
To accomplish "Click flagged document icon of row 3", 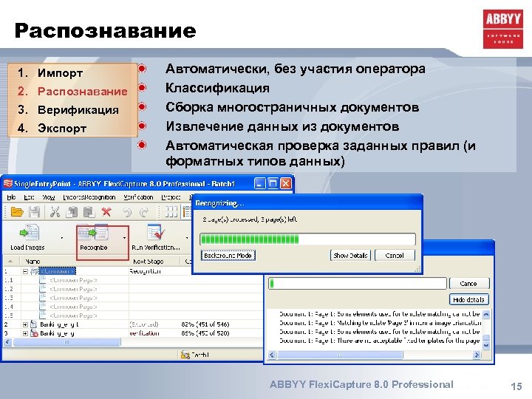I will [x=34, y=333].
